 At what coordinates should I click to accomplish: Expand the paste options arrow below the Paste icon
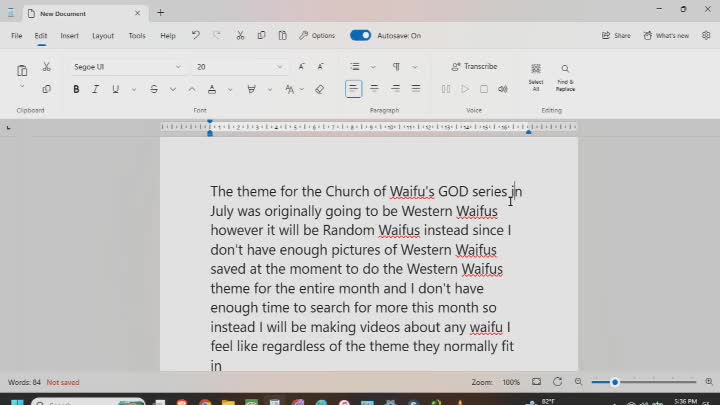coord(22,86)
